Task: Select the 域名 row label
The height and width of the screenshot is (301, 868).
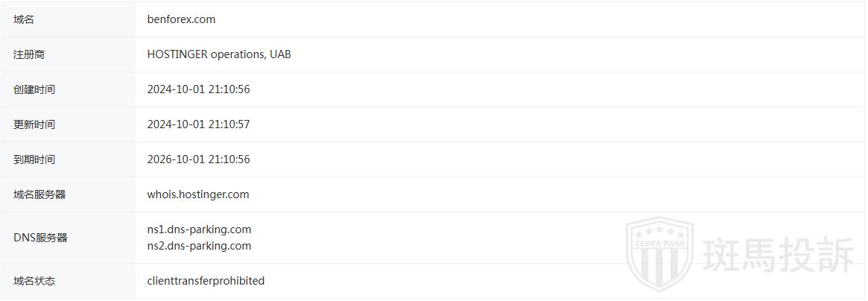Action: tap(24, 19)
